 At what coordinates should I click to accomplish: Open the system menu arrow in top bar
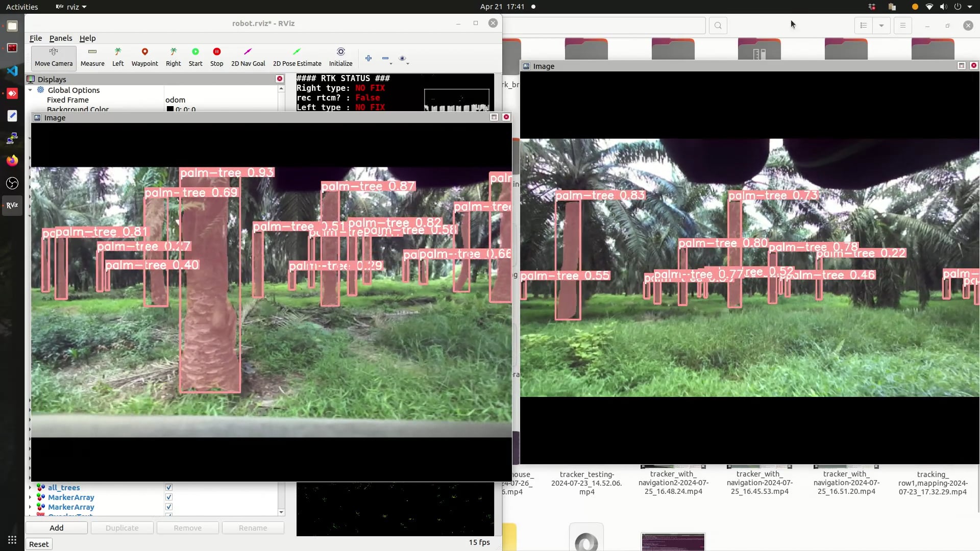pyautogui.click(x=970, y=7)
